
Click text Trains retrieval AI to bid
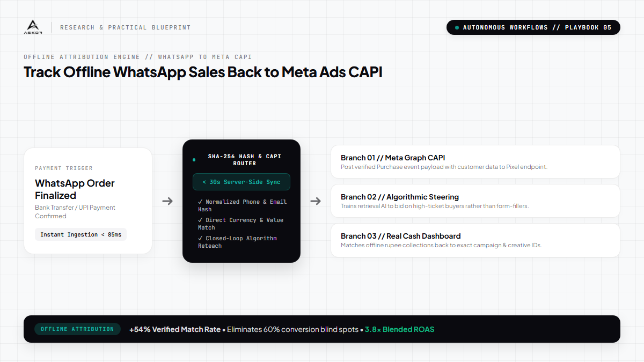[435, 206]
